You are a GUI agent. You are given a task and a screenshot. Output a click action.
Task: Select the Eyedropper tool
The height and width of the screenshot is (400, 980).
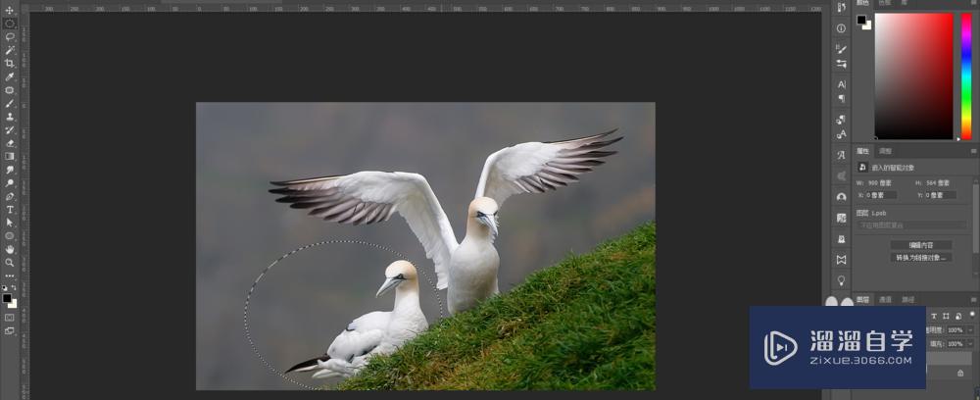[10, 76]
